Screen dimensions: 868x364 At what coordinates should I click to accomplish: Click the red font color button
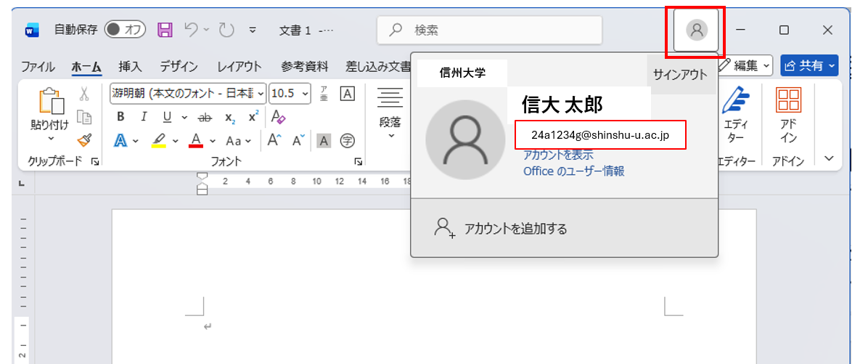[195, 140]
